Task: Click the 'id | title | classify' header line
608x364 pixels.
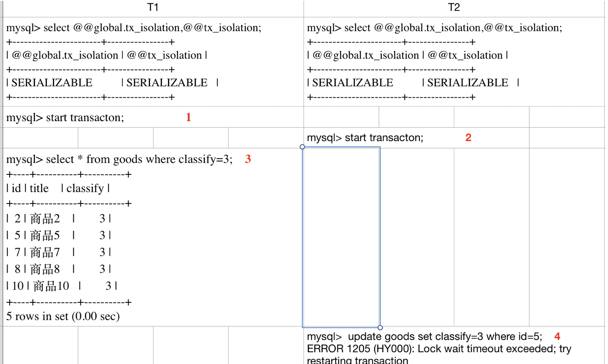Action: (58, 188)
